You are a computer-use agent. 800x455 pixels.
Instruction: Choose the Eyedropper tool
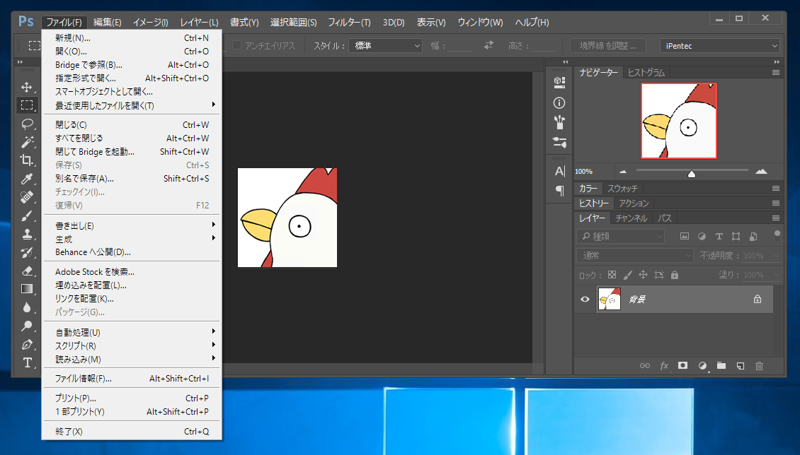tap(27, 179)
